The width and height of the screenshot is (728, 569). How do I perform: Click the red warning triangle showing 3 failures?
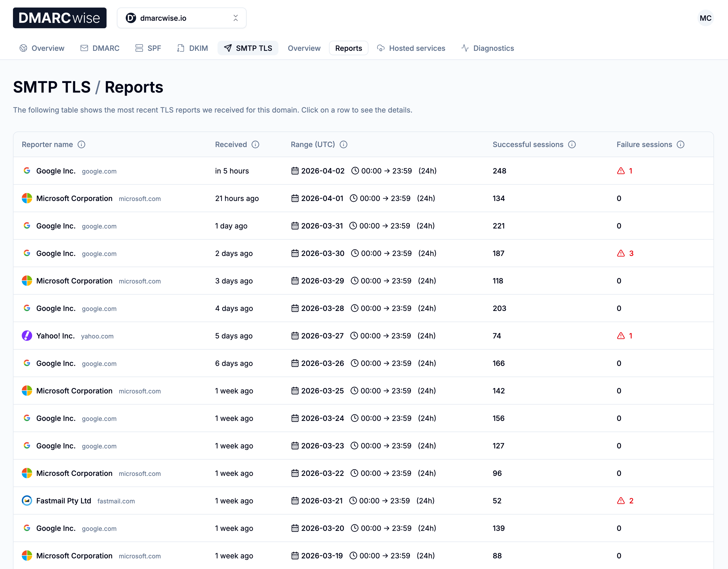coord(620,253)
